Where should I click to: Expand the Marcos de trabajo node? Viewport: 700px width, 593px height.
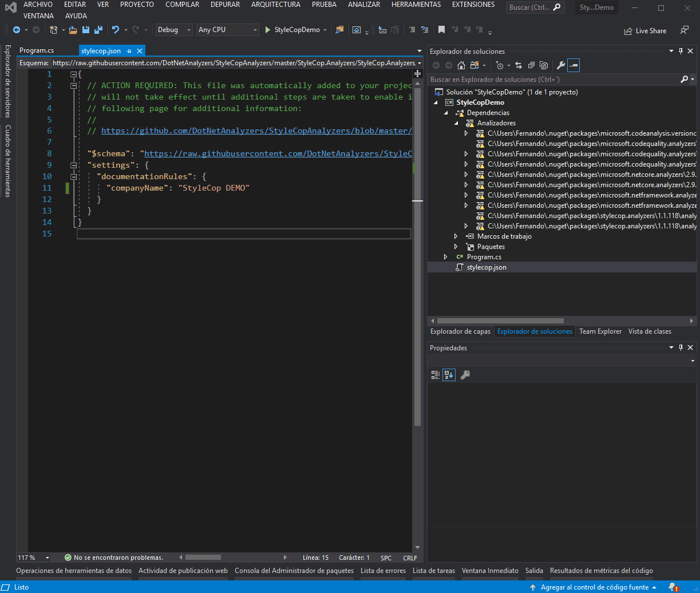point(456,236)
